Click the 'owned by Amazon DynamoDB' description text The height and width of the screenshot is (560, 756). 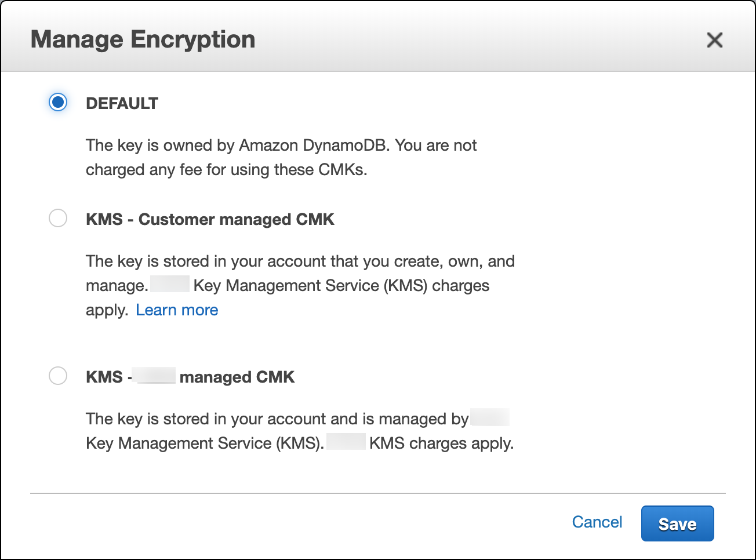tap(281, 145)
